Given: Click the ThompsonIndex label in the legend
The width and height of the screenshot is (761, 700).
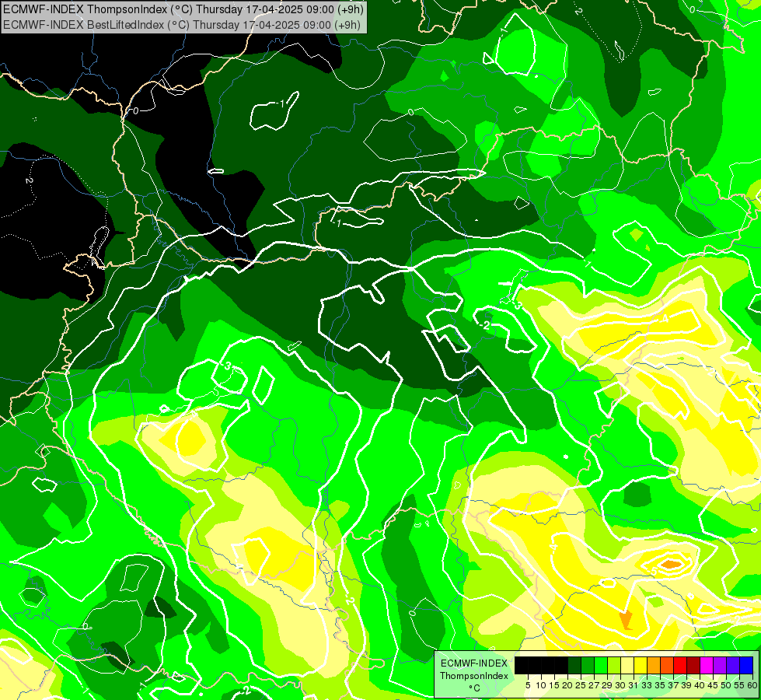Looking at the screenshot, I should (474, 676).
